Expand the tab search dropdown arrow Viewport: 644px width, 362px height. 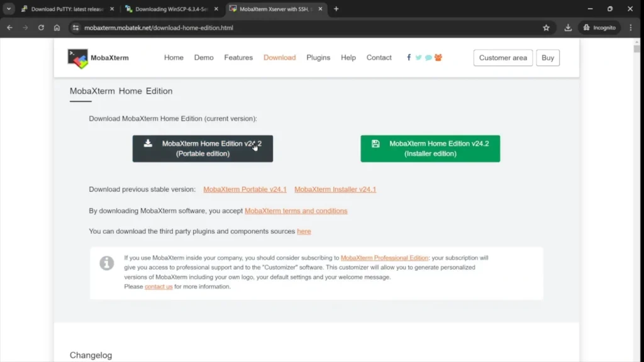[9, 9]
